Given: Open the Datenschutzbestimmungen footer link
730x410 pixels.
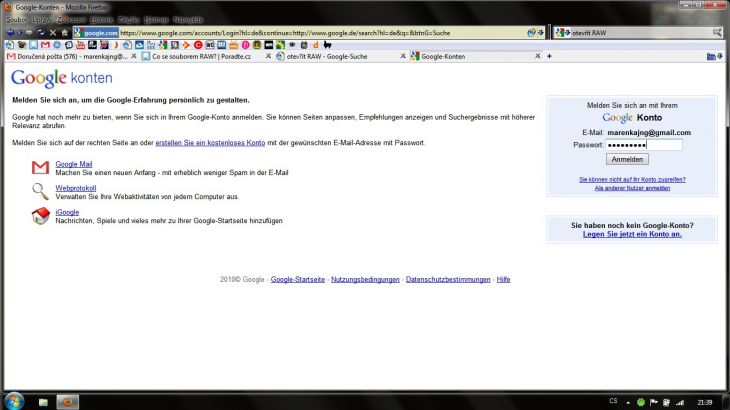Looking at the screenshot, I should point(448,279).
